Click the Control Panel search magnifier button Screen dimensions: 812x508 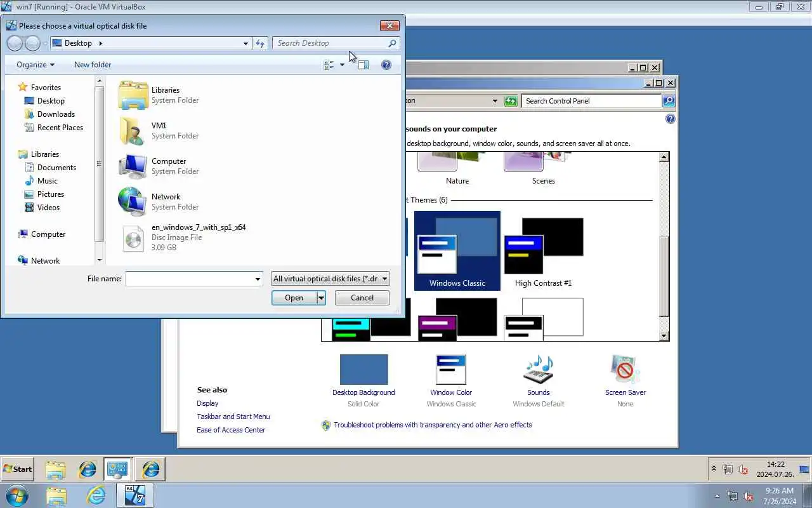[669, 101]
